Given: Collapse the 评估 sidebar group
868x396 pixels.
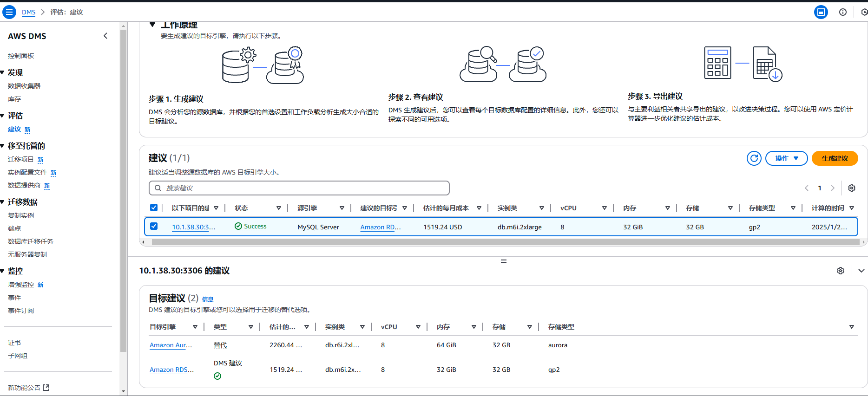Looking at the screenshot, I should click(2, 116).
